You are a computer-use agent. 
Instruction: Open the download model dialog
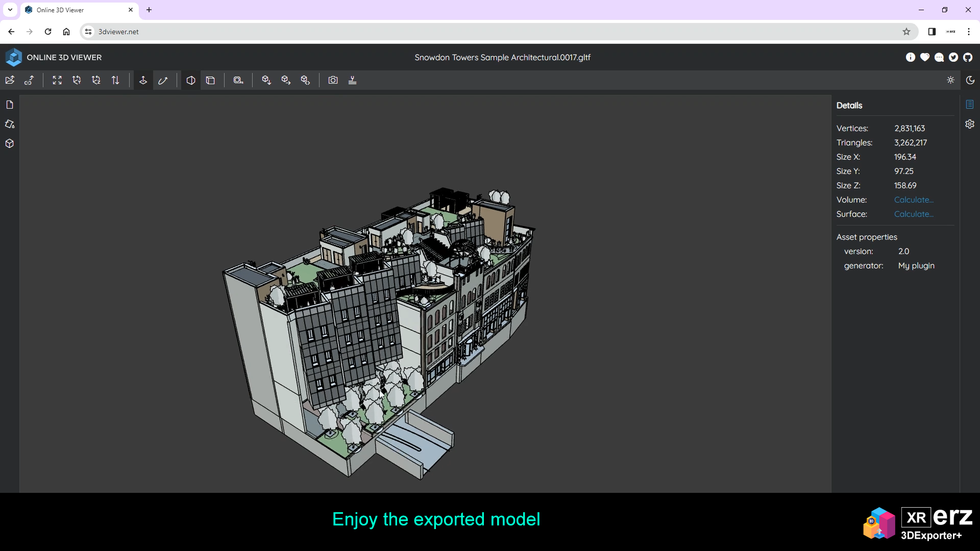click(266, 80)
